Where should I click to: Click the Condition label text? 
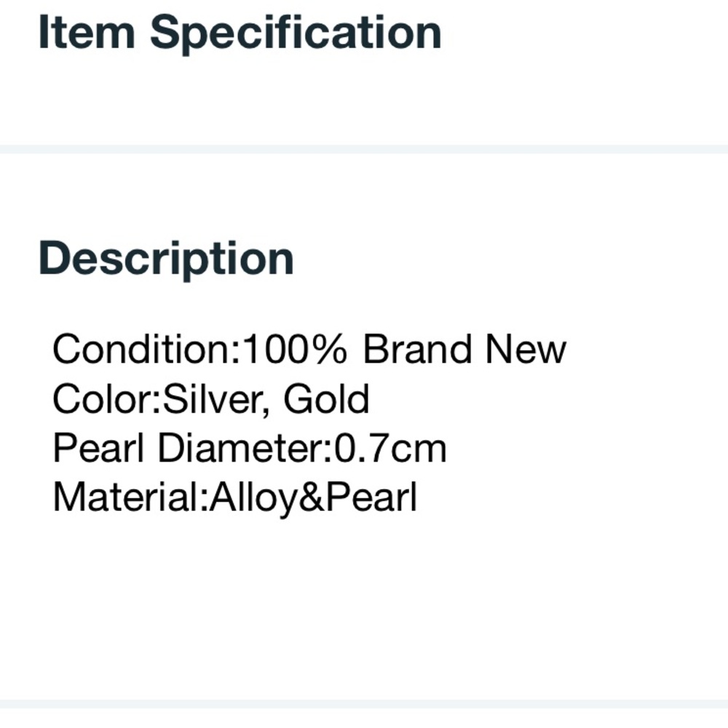click(142, 349)
